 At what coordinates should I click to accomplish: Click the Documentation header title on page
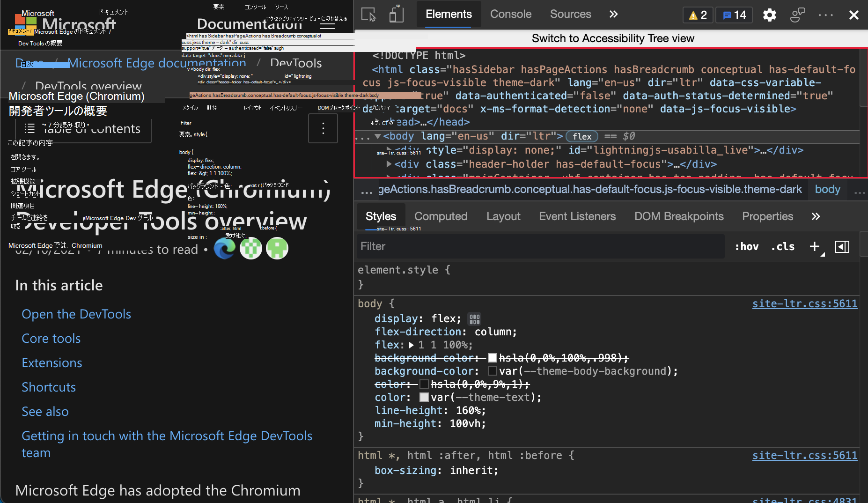tap(250, 24)
